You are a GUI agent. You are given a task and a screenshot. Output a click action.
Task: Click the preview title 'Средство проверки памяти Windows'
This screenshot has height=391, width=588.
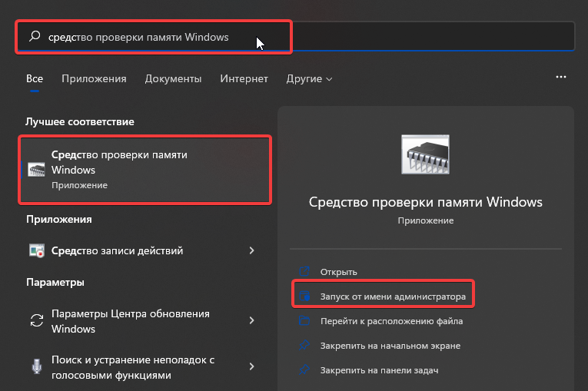pyautogui.click(x=426, y=202)
